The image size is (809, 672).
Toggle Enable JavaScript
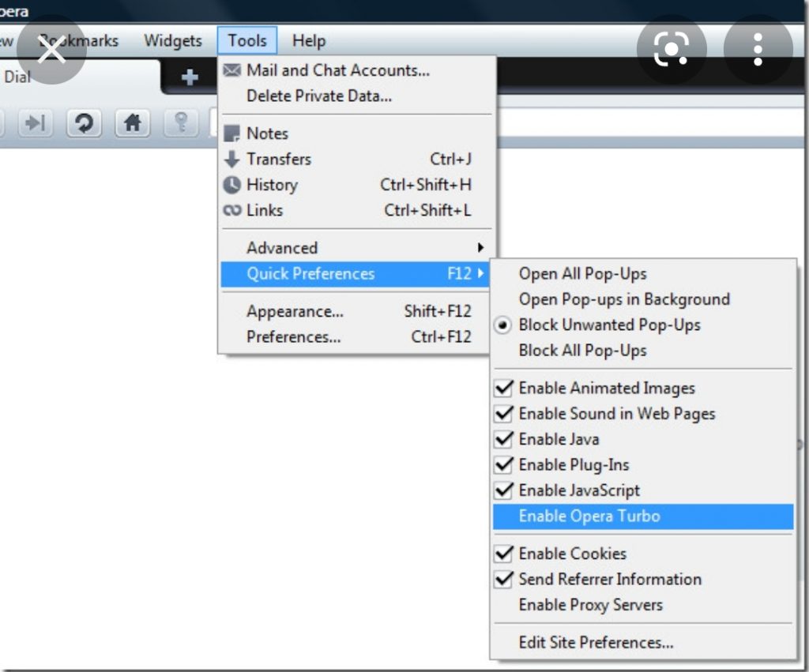point(643,490)
